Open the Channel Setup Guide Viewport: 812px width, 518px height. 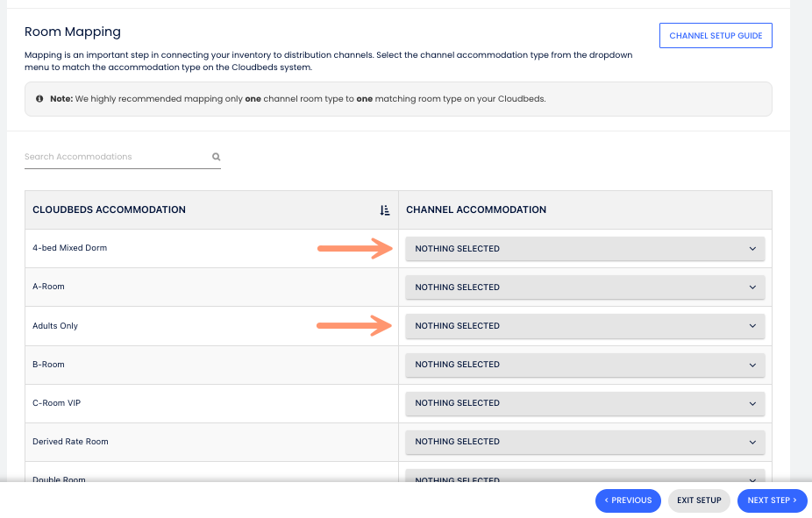point(716,36)
